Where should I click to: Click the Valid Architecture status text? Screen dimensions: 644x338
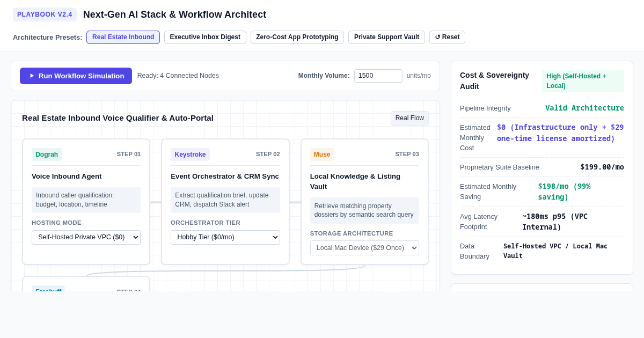[584, 108]
